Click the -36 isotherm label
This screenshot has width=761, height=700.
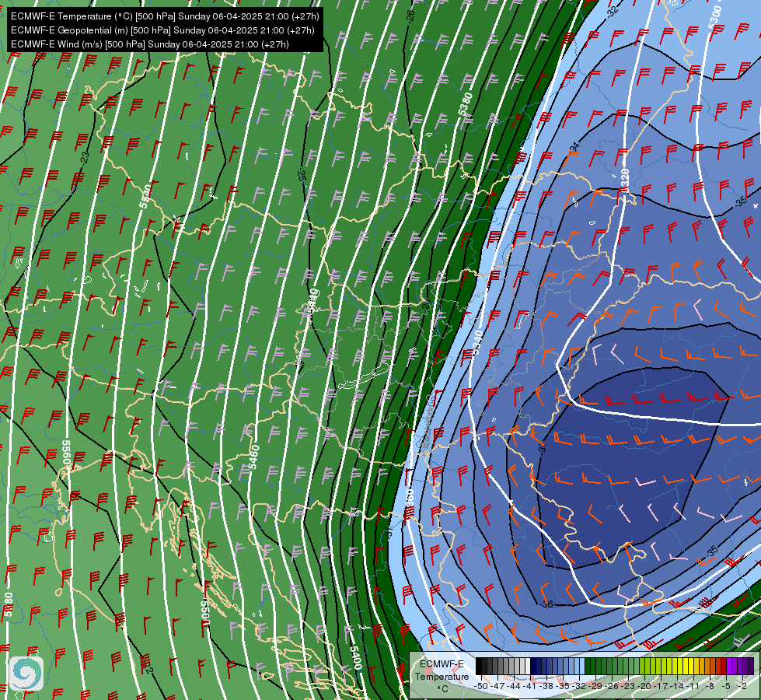tap(546, 604)
